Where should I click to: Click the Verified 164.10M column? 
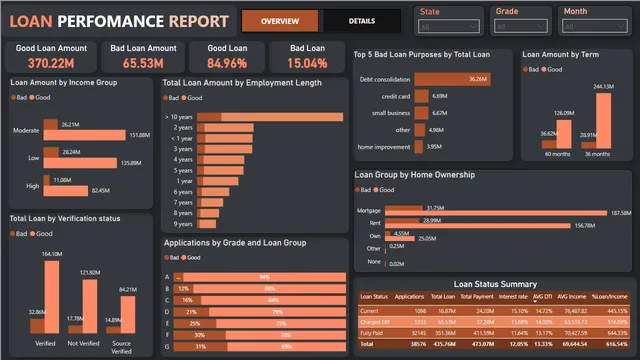pyautogui.click(x=52, y=297)
